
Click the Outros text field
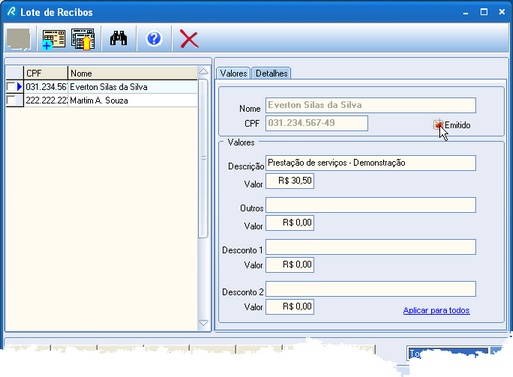coord(370,205)
